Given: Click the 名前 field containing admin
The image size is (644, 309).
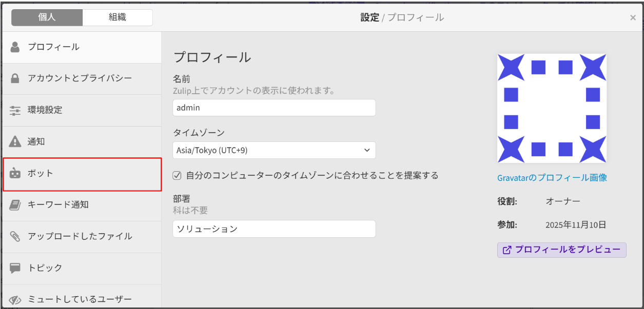Looking at the screenshot, I should [x=274, y=108].
